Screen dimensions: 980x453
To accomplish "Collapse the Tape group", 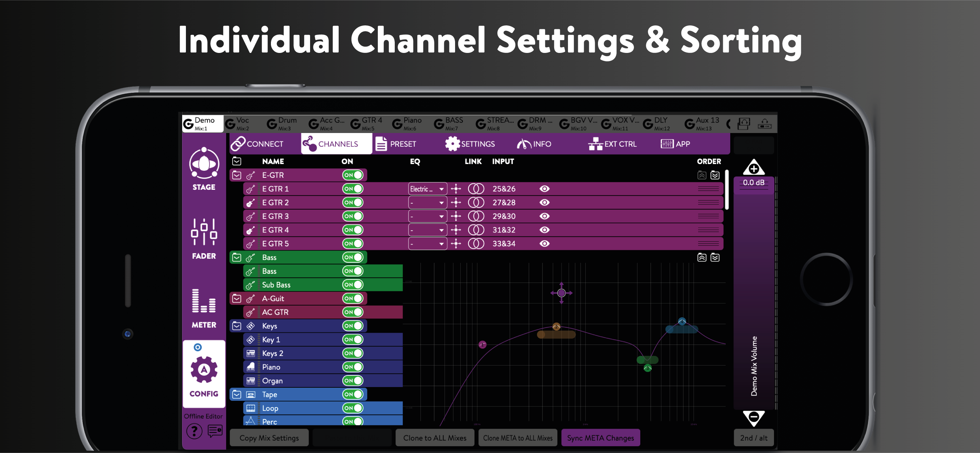I will (x=237, y=394).
